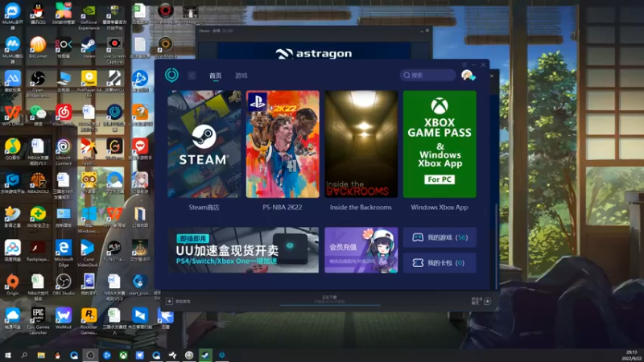Open the Steam商店 game card

tap(204, 144)
